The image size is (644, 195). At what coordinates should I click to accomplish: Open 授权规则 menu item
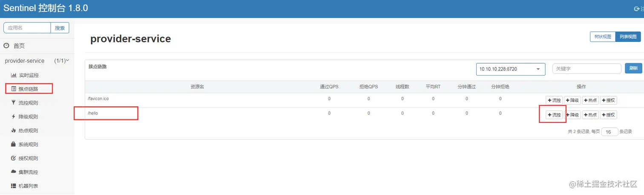29,158
